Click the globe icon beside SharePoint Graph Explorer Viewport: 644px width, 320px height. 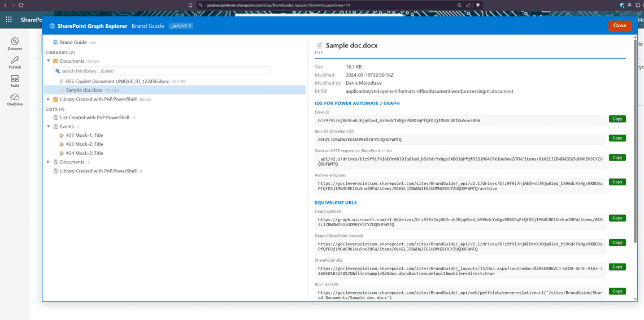(52, 26)
